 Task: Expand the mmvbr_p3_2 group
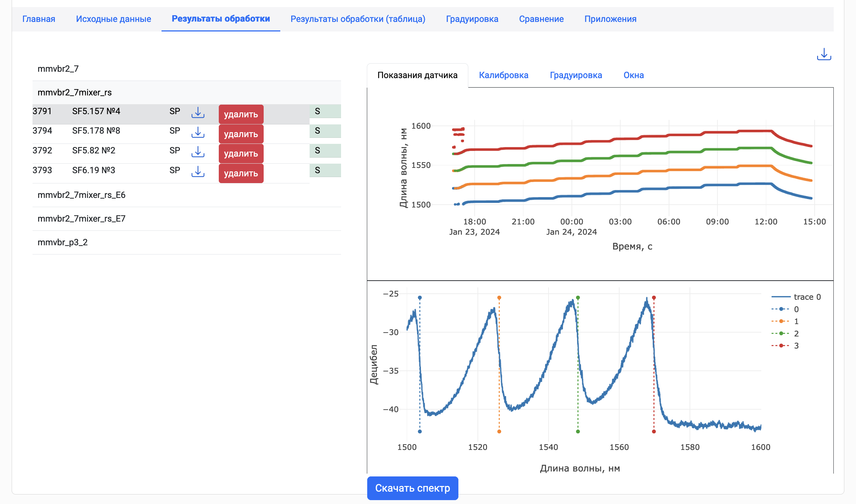tap(187, 242)
